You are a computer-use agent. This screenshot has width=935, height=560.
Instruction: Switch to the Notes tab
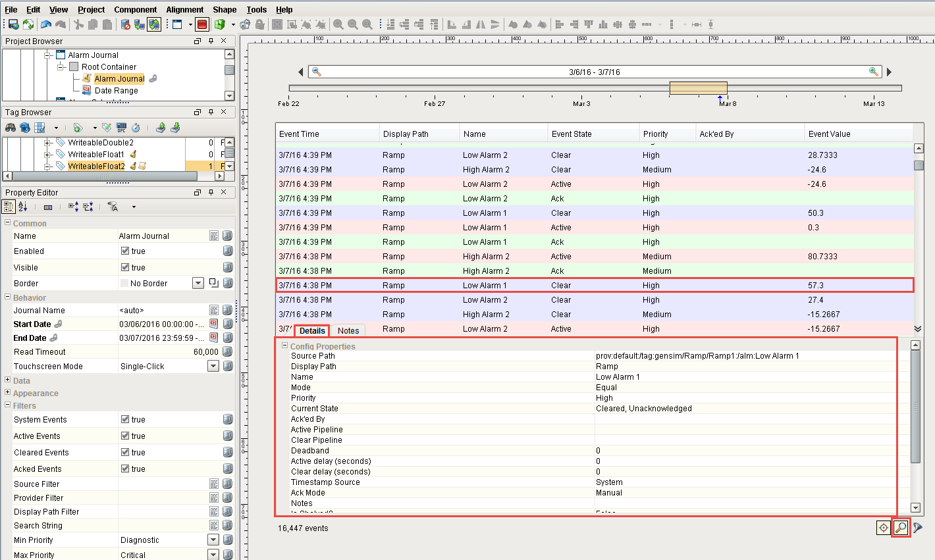click(348, 330)
